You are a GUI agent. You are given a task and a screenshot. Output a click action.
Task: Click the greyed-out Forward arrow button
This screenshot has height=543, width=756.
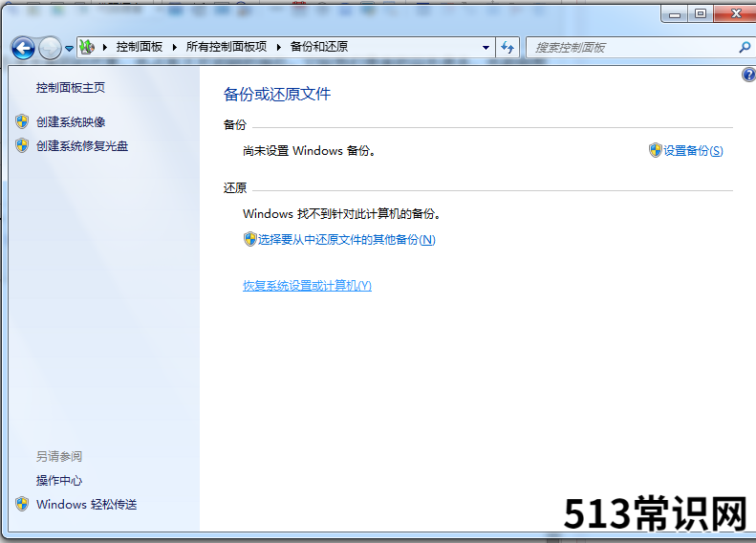[x=50, y=48]
